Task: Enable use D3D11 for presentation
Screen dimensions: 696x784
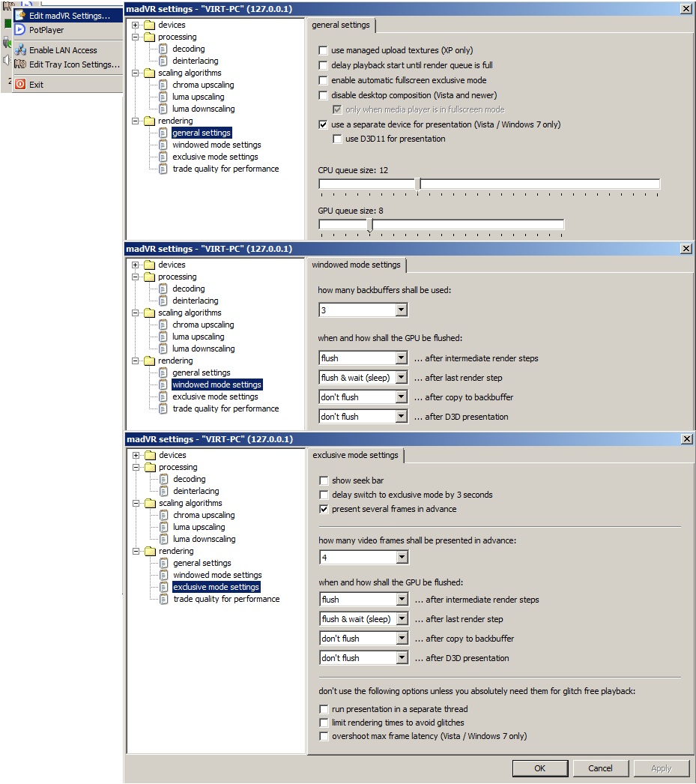Action: (x=338, y=139)
